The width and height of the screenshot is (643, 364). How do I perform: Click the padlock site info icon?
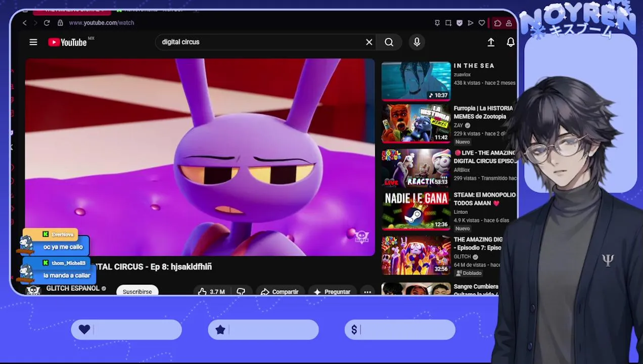click(x=60, y=23)
